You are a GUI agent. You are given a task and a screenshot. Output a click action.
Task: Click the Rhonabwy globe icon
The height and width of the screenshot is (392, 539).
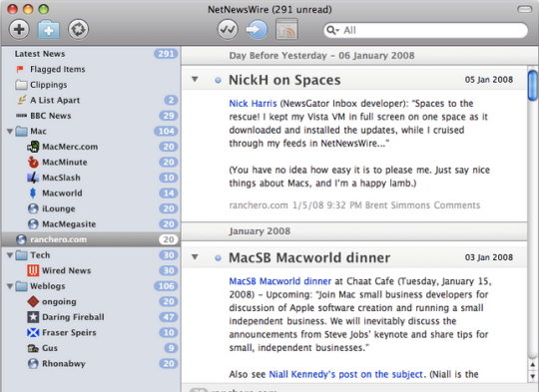coord(33,363)
